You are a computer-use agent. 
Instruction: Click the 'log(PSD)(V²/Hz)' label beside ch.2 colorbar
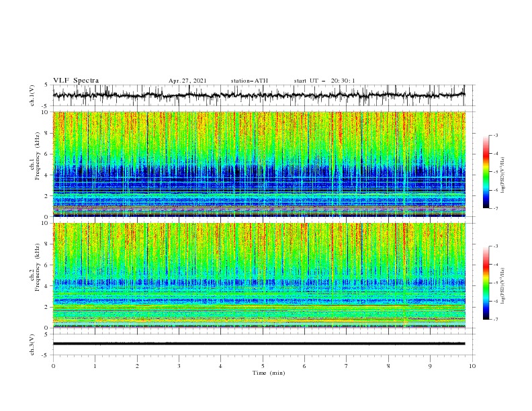503,286
